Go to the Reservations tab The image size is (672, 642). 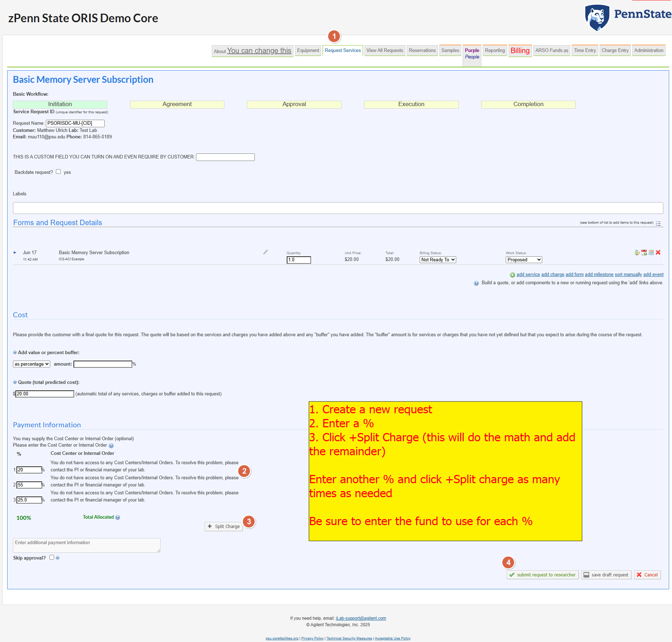422,51
